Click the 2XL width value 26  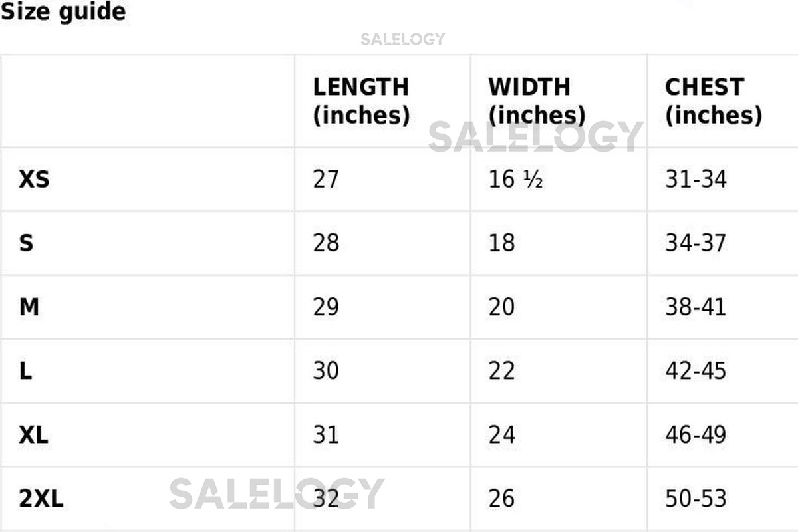(501, 499)
